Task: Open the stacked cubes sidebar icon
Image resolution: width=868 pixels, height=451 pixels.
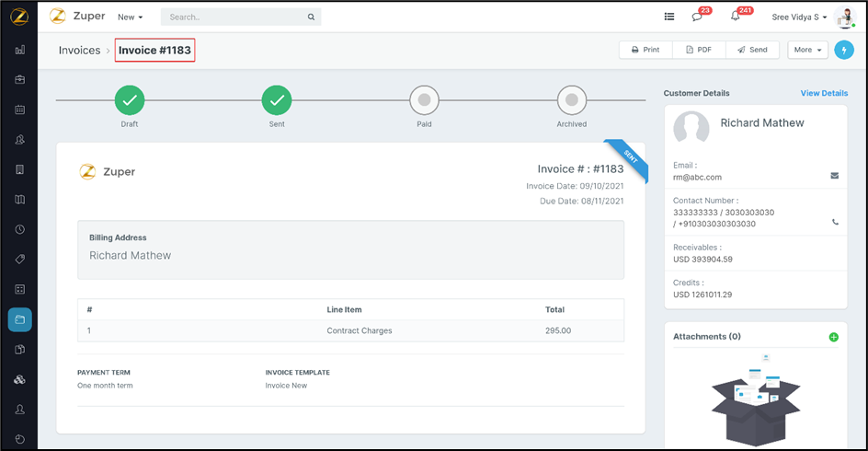Action: (20, 379)
